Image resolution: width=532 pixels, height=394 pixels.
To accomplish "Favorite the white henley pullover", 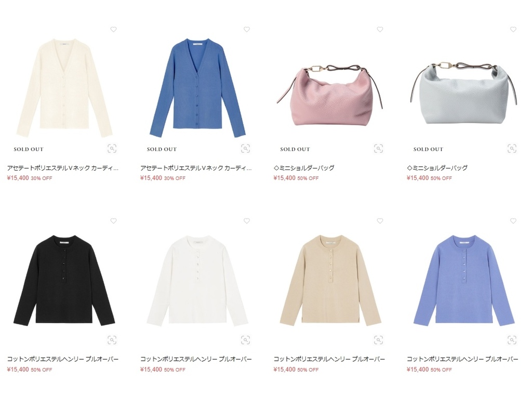I will (x=247, y=221).
